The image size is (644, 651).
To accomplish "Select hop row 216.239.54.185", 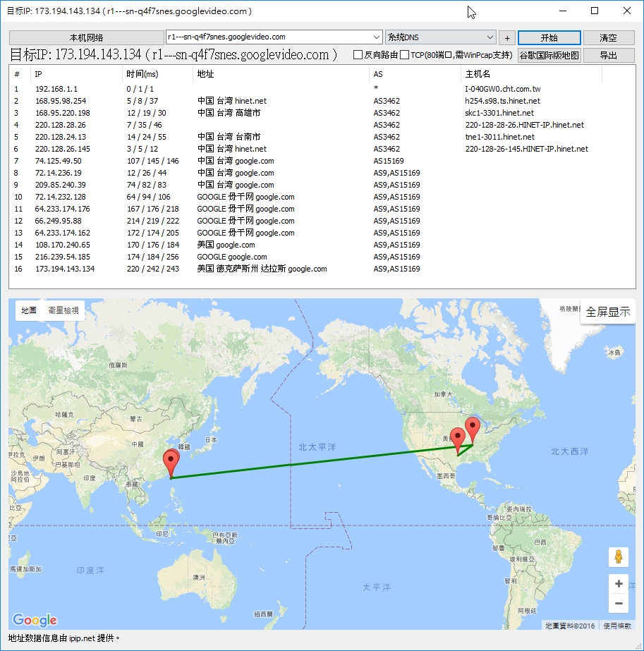I will click(322, 257).
